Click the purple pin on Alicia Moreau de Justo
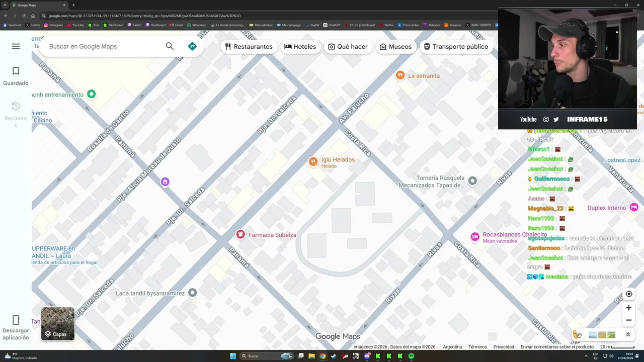This screenshot has width=644, height=362. (165, 182)
